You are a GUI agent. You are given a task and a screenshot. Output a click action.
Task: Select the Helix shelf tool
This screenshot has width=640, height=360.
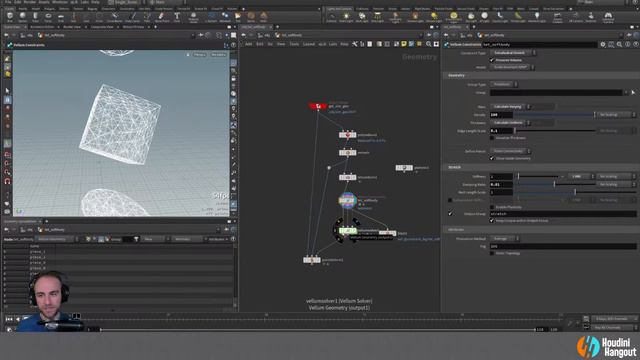pos(264,17)
